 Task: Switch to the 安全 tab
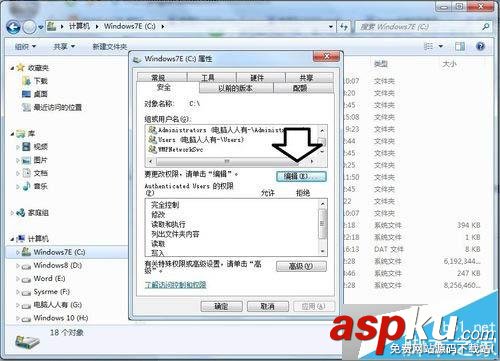pyautogui.click(x=168, y=87)
